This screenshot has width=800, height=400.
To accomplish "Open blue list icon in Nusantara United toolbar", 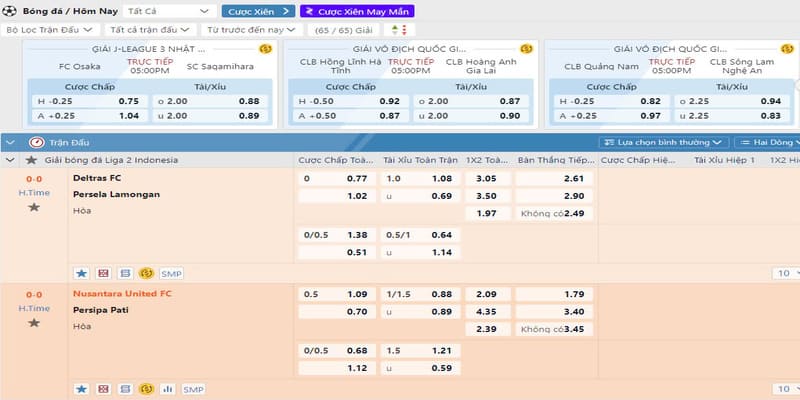I will [x=125, y=389].
